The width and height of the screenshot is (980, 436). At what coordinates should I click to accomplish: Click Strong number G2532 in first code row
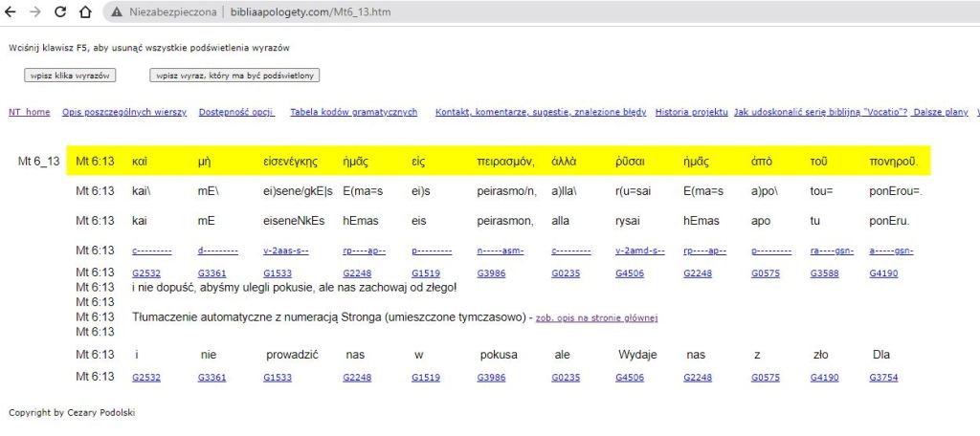tap(146, 272)
